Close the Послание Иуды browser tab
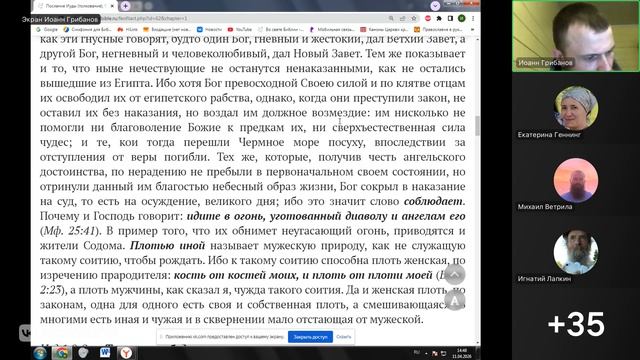640x360 pixels. pos(112,6)
